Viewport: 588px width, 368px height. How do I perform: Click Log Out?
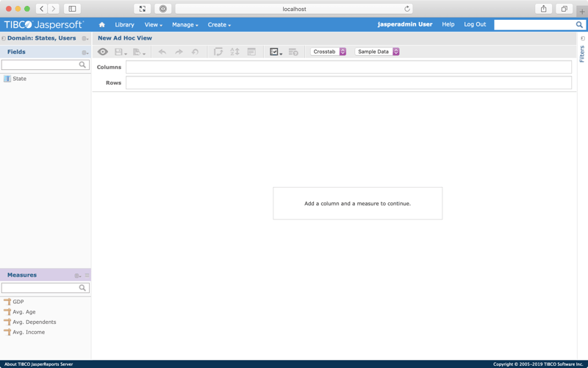point(475,24)
